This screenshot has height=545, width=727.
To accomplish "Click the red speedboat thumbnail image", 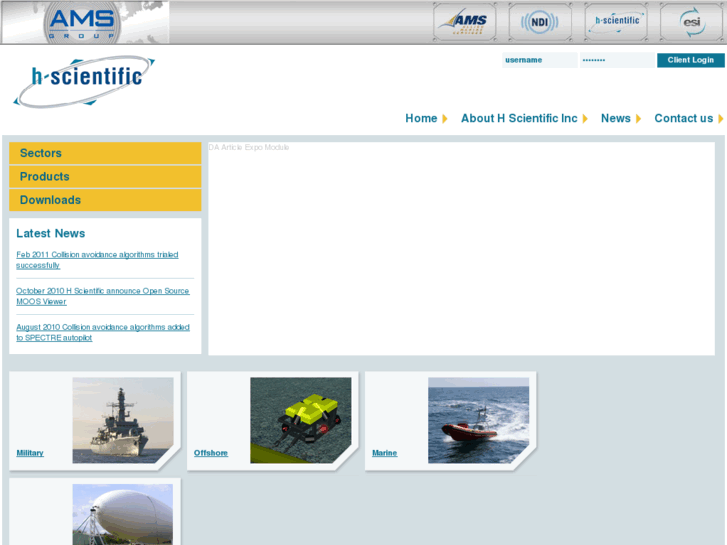I will tap(478, 420).
